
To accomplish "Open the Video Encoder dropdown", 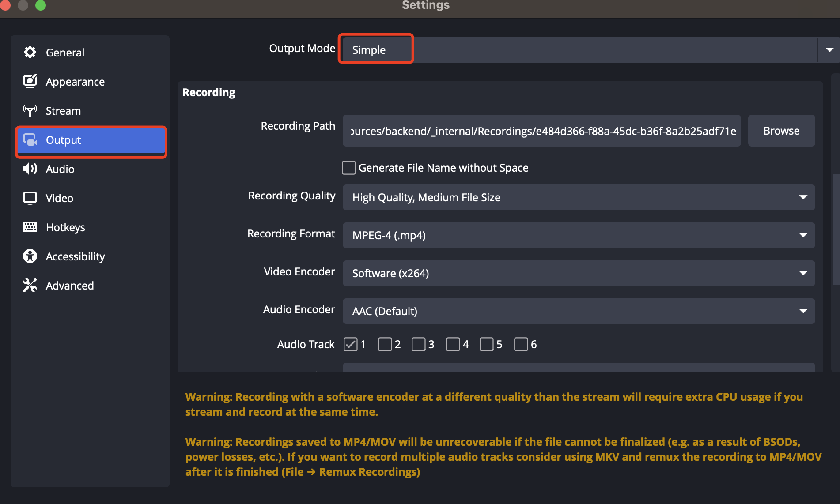I will [x=802, y=273].
